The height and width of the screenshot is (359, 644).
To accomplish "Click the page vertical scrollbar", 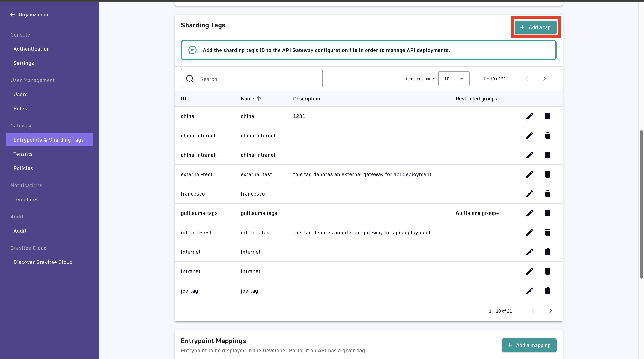I will click(x=641, y=204).
